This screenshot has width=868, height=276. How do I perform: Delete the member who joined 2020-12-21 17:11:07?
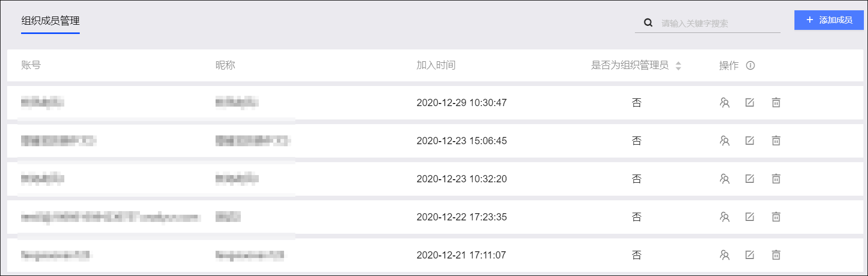coord(776,255)
